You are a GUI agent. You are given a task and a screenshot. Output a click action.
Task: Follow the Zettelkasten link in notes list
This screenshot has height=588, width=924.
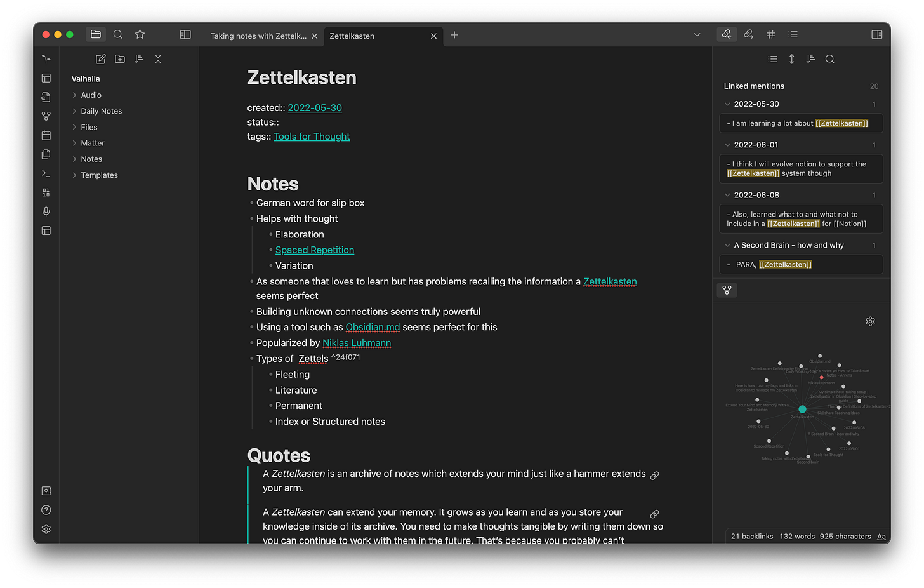pos(610,281)
